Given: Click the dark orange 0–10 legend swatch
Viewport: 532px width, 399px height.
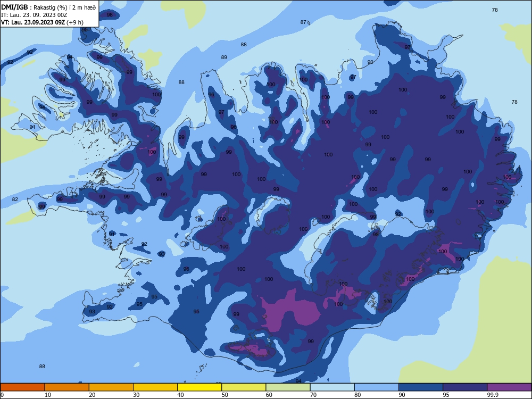Looking at the screenshot, I should [22, 387].
